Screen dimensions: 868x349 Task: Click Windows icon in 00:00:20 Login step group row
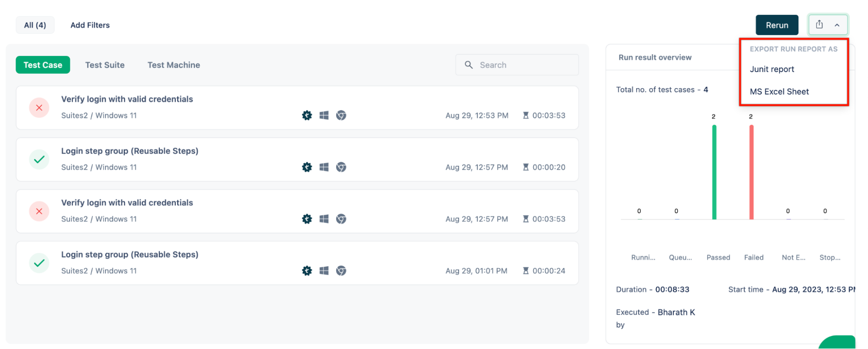pyautogui.click(x=324, y=167)
